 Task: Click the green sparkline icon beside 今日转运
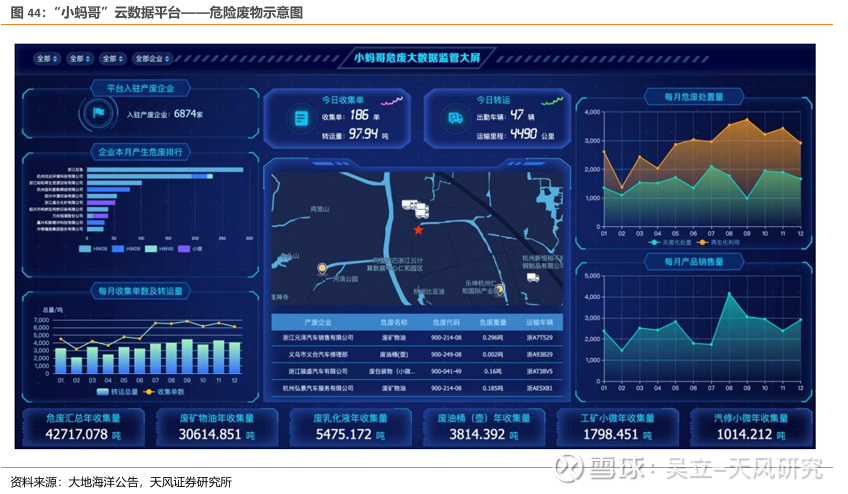[552, 101]
